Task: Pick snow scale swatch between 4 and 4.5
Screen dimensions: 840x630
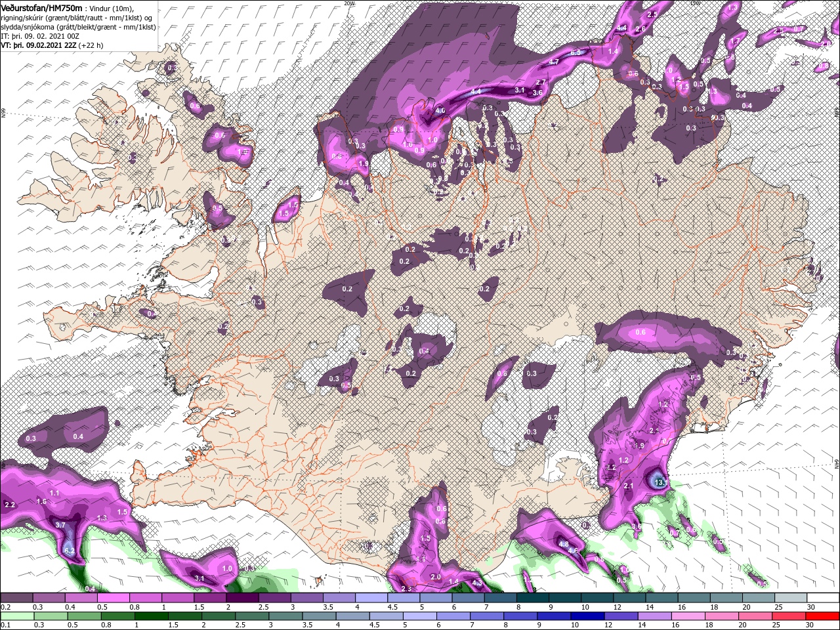Action: coord(371,598)
